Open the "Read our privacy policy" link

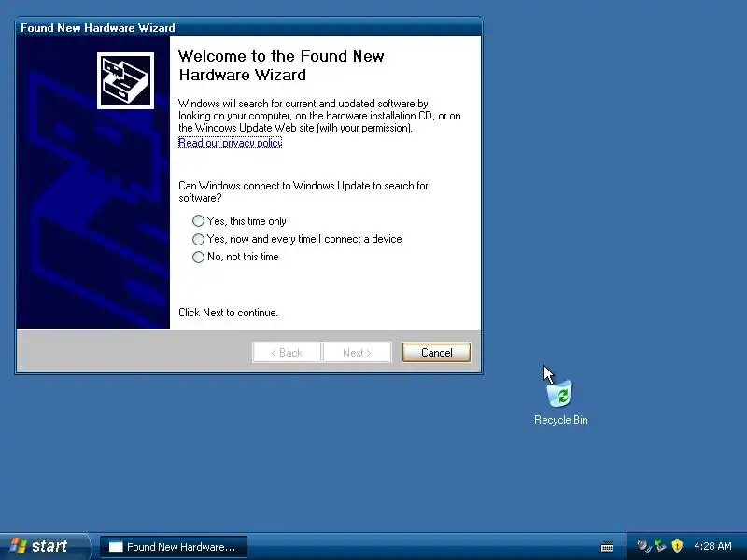point(230,143)
